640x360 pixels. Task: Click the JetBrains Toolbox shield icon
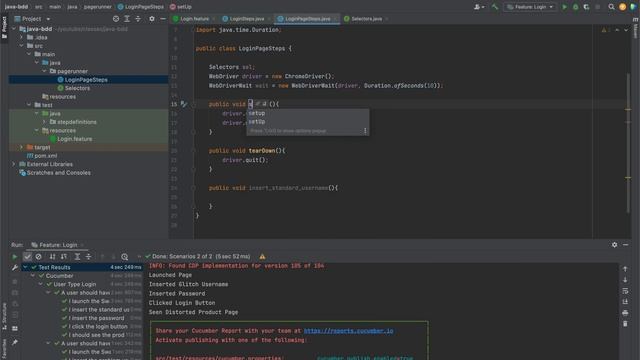click(633, 7)
